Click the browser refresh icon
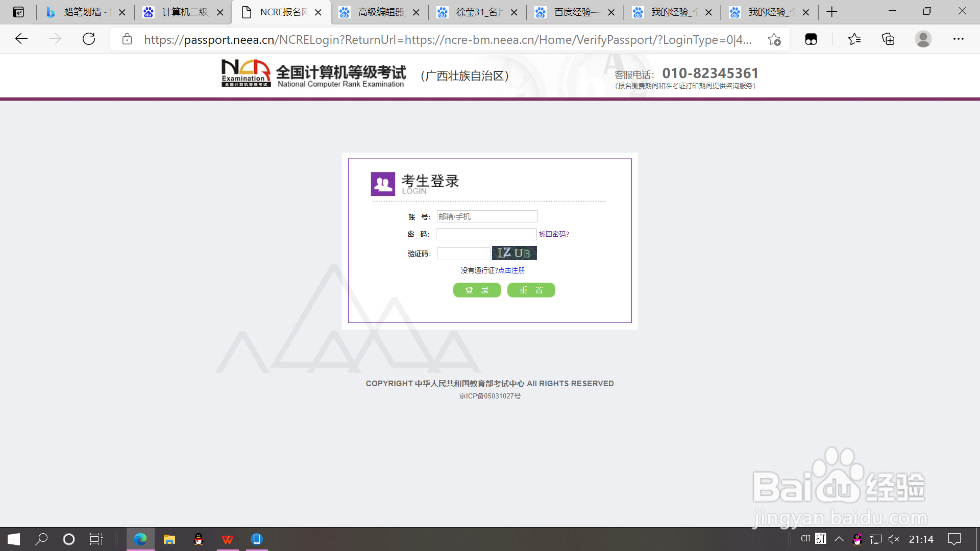The width and height of the screenshot is (980, 551). pyautogui.click(x=89, y=39)
